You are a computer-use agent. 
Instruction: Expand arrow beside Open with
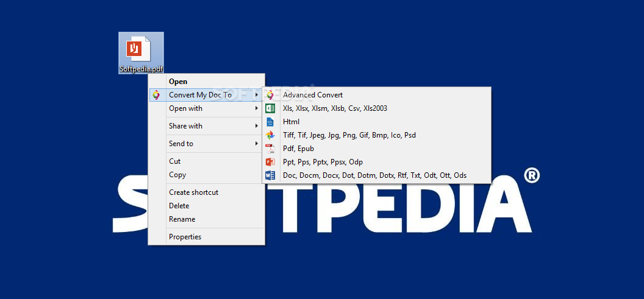256,108
